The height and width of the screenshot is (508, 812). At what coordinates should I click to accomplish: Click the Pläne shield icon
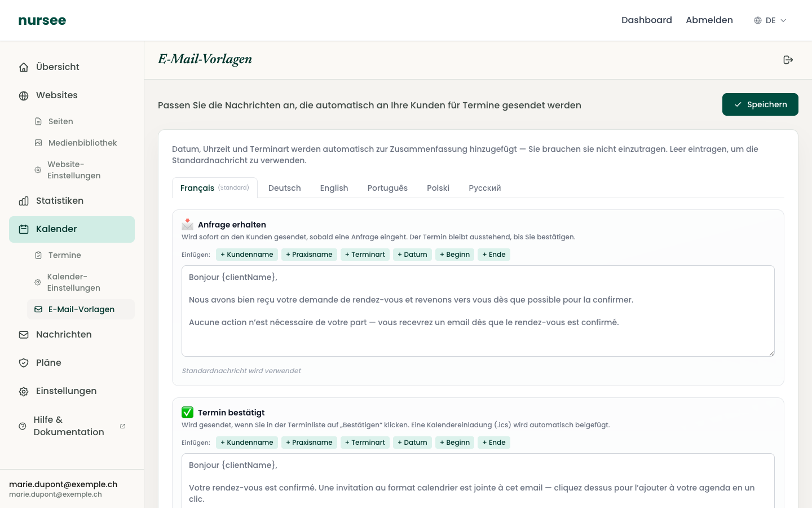(x=24, y=363)
